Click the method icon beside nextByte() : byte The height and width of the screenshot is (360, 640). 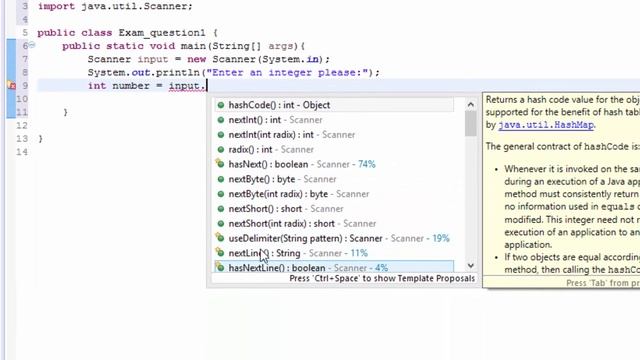coord(221,179)
